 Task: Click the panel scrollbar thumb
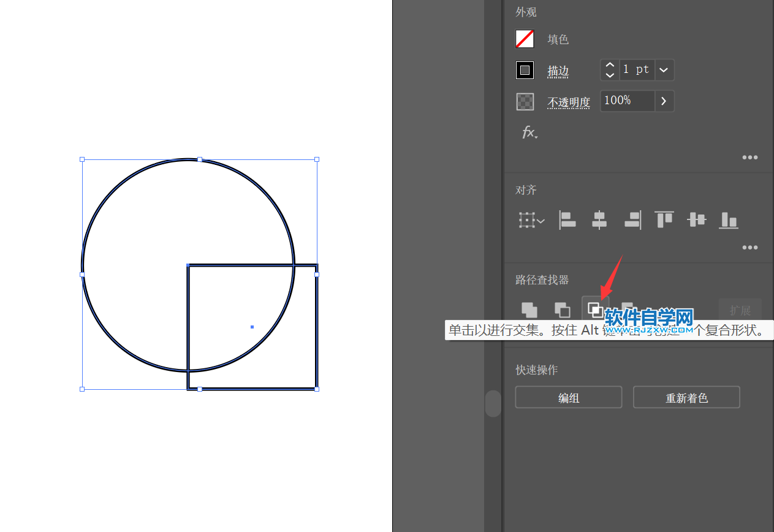coord(493,403)
